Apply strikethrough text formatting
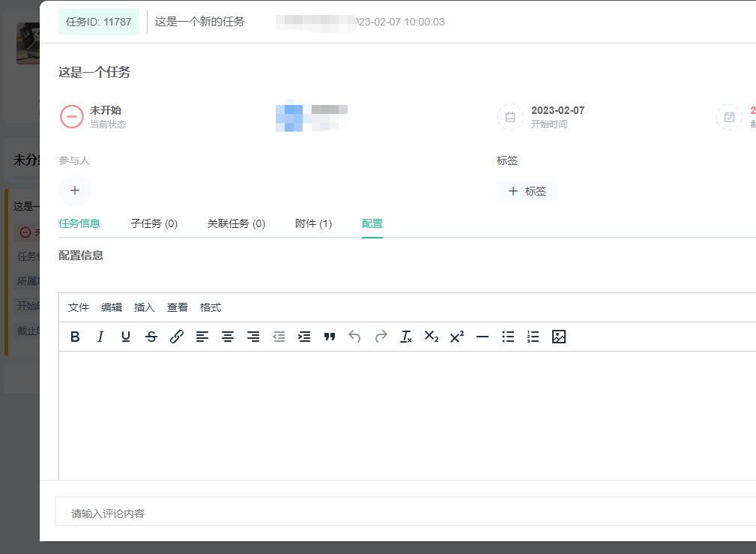The width and height of the screenshot is (756, 554). 151,337
